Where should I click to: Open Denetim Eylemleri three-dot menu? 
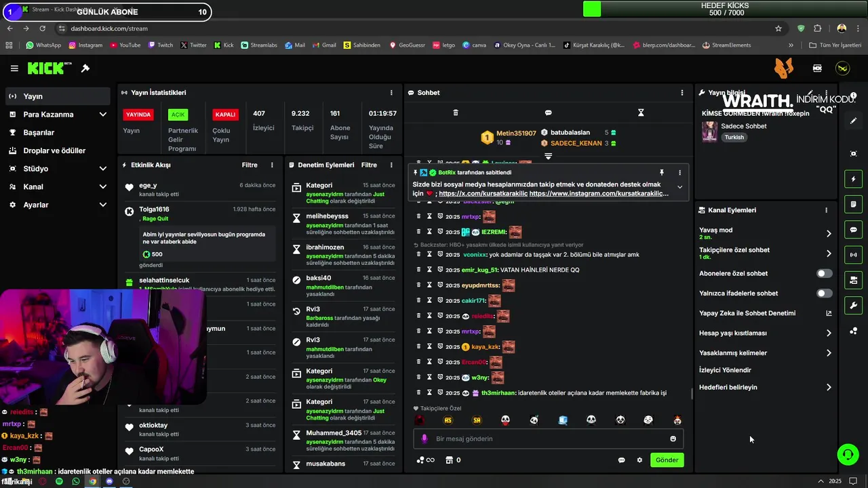click(391, 165)
